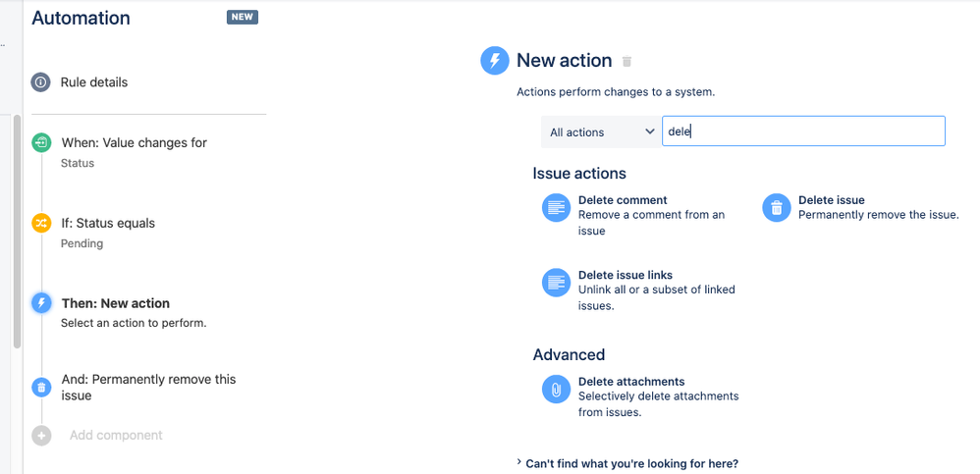Open the All actions dropdown
This screenshot has height=474, width=980.
(x=600, y=132)
